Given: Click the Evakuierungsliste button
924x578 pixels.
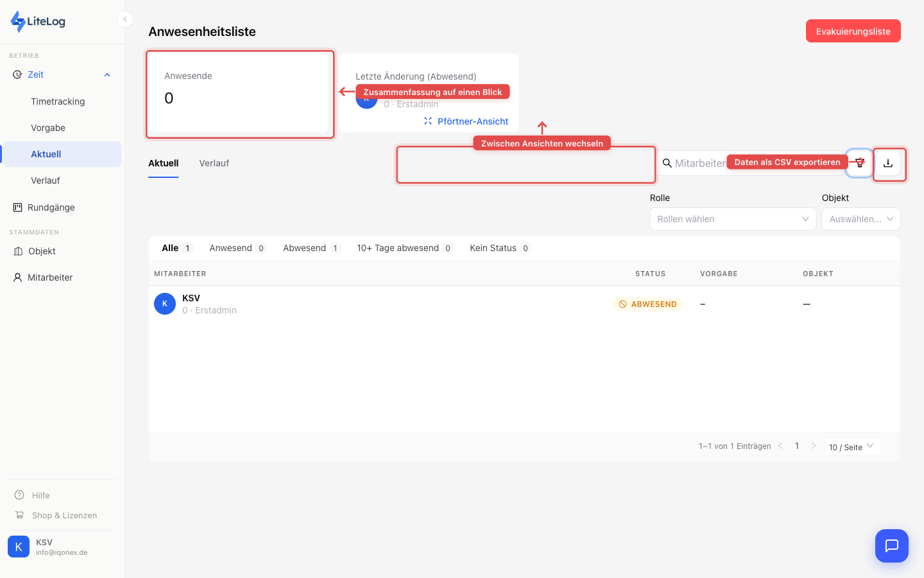Looking at the screenshot, I should point(853,31).
